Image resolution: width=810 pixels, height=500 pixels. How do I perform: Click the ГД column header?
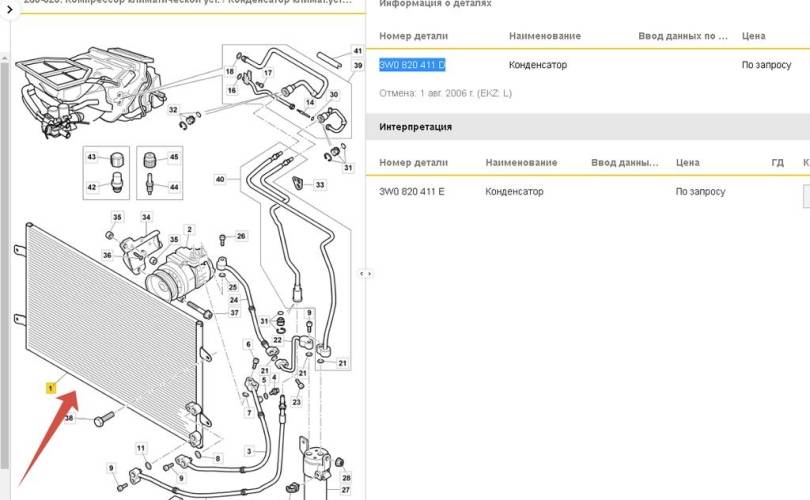777,162
